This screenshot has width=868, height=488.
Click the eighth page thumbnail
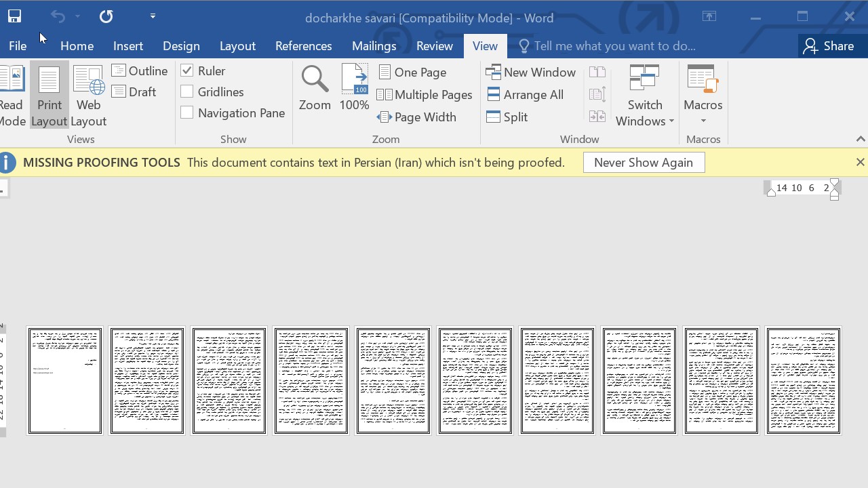coord(639,381)
